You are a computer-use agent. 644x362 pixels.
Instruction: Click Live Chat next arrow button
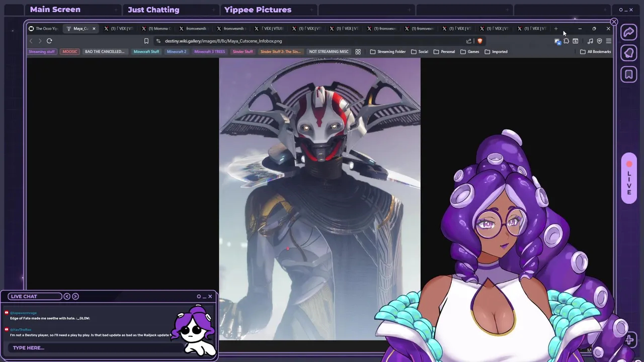pyautogui.click(x=75, y=296)
